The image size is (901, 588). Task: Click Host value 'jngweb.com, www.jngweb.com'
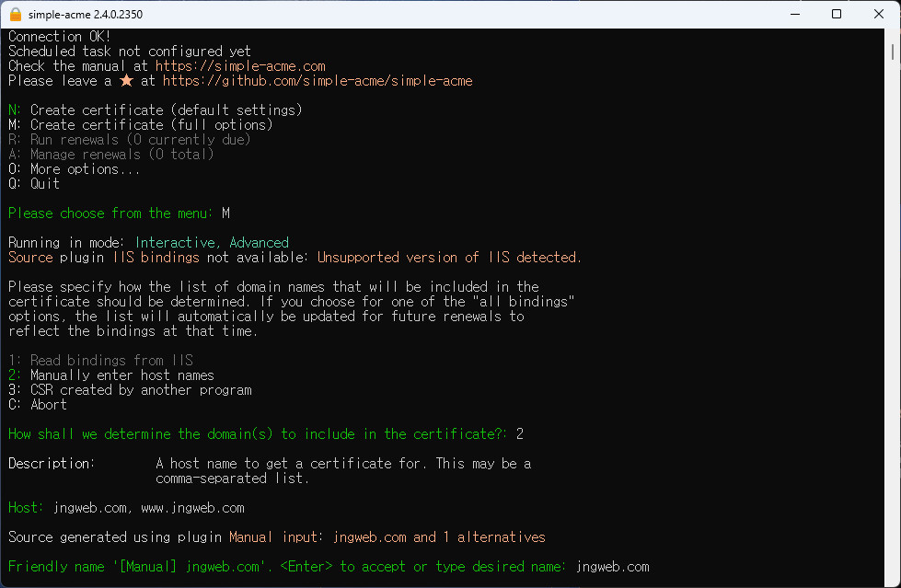point(149,508)
